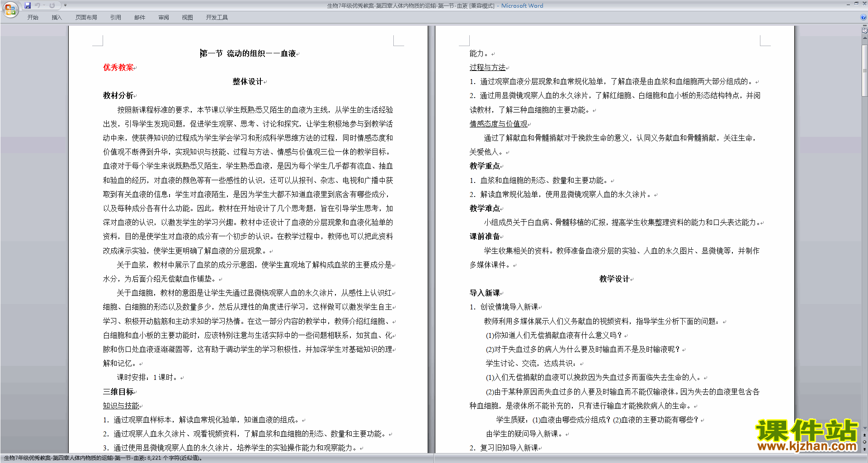
Task: Click the line 1. 血浆和血细胞的形态、数量和主要功能
Action: point(539,180)
